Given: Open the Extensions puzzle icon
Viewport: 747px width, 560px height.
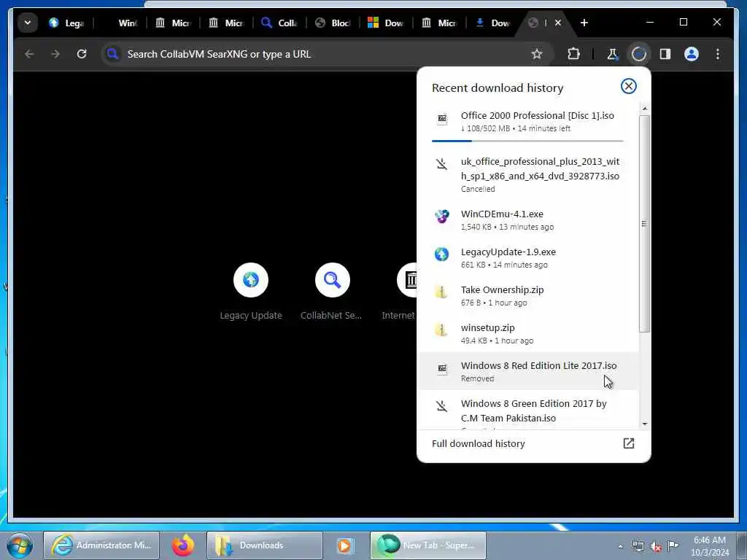Looking at the screenshot, I should 573,54.
